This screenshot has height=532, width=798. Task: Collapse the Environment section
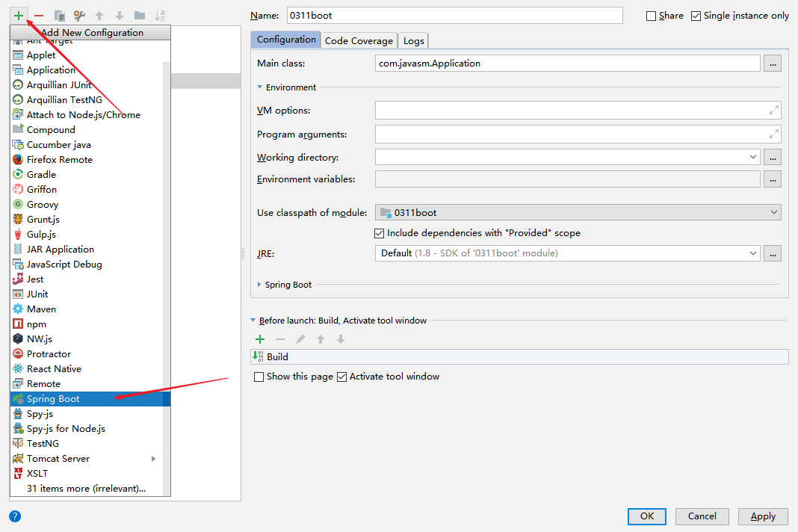pyautogui.click(x=259, y=87)
